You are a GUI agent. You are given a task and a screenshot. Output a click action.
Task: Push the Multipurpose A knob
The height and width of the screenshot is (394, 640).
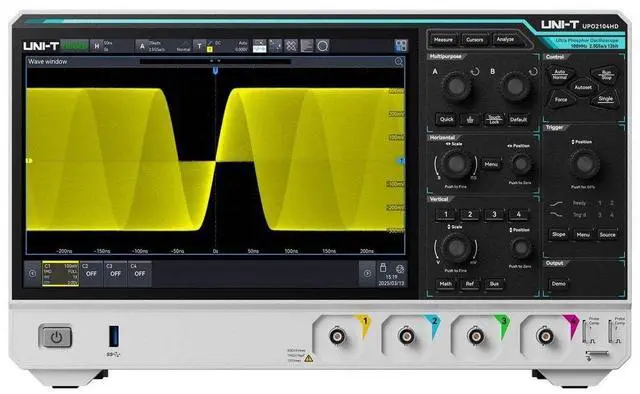tap(456, 86)
